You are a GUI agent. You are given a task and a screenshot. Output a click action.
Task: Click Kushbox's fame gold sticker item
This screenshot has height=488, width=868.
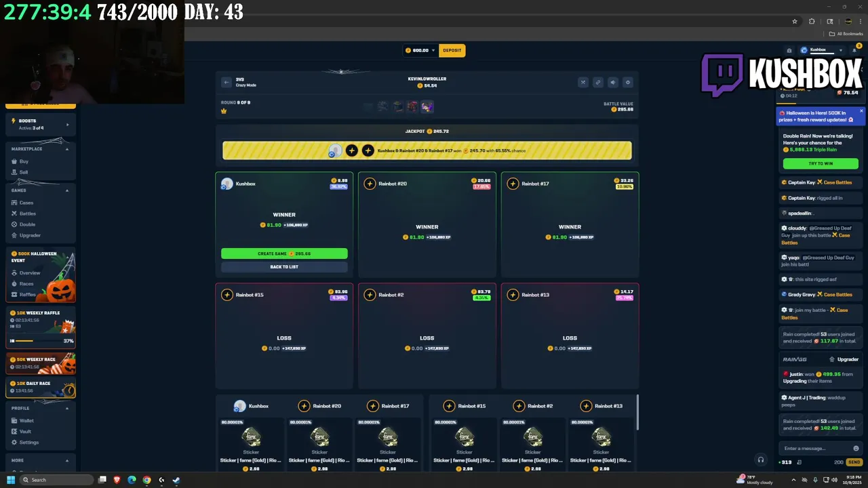[251, 443]
